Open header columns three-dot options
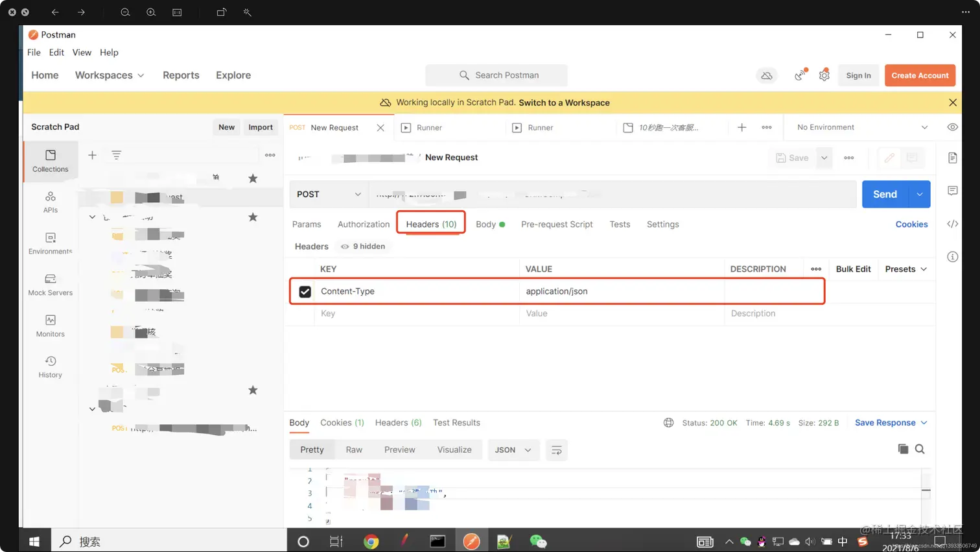980x552 pixels. coord(816,269)
